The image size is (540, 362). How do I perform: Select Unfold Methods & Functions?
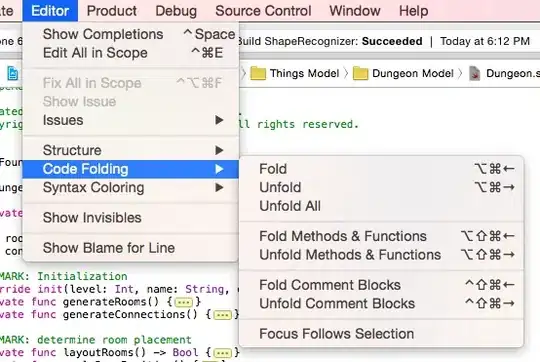(382, 255)
